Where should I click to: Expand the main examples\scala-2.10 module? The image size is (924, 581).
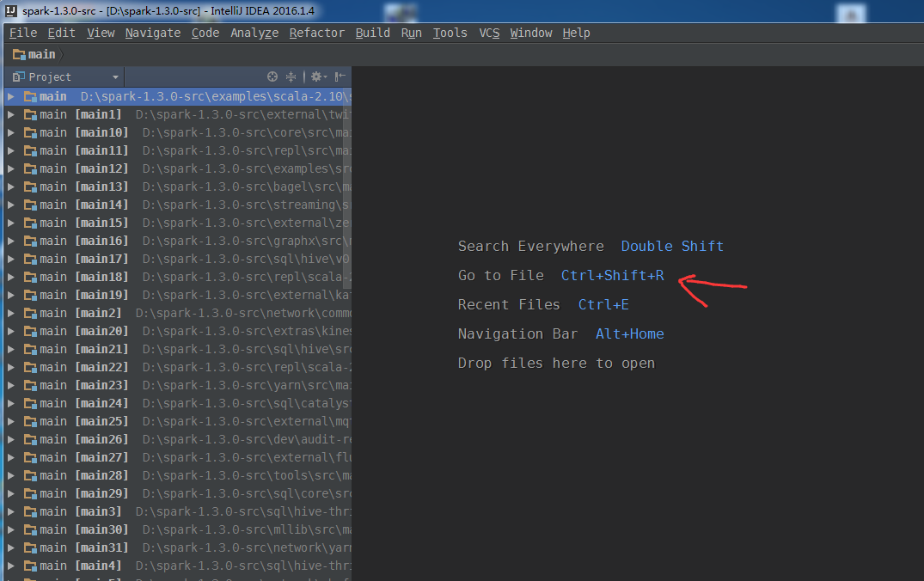click(x=10, y=96)
